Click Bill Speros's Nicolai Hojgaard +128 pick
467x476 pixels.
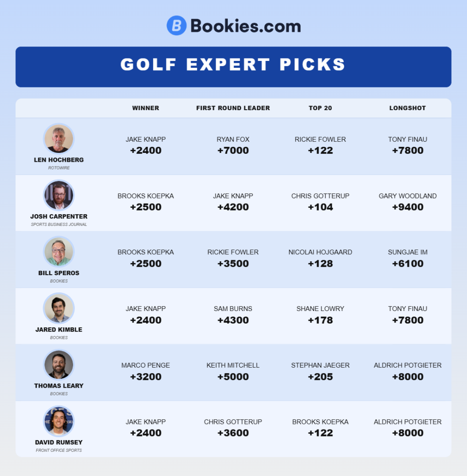tap(320, 258)
